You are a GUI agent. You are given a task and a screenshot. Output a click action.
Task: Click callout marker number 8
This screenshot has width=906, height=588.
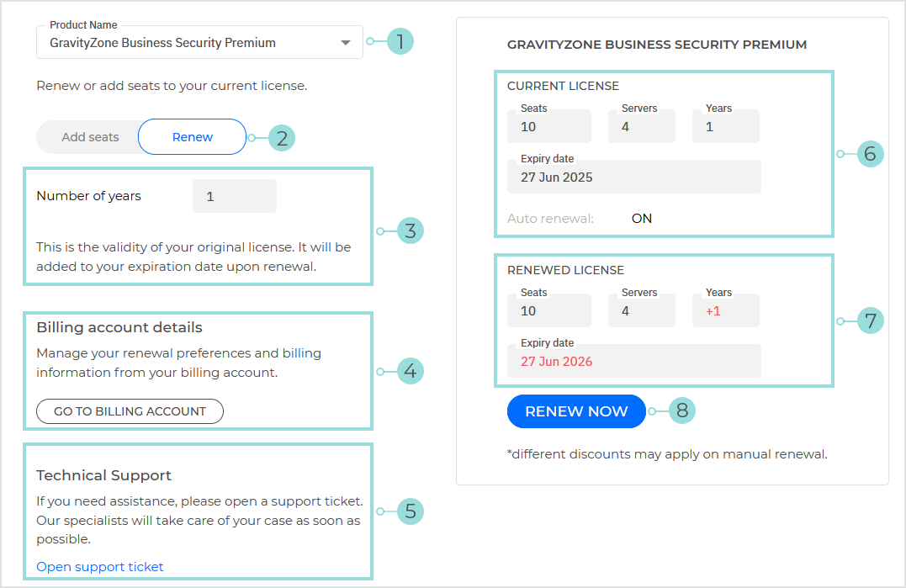tap(682, 411)
